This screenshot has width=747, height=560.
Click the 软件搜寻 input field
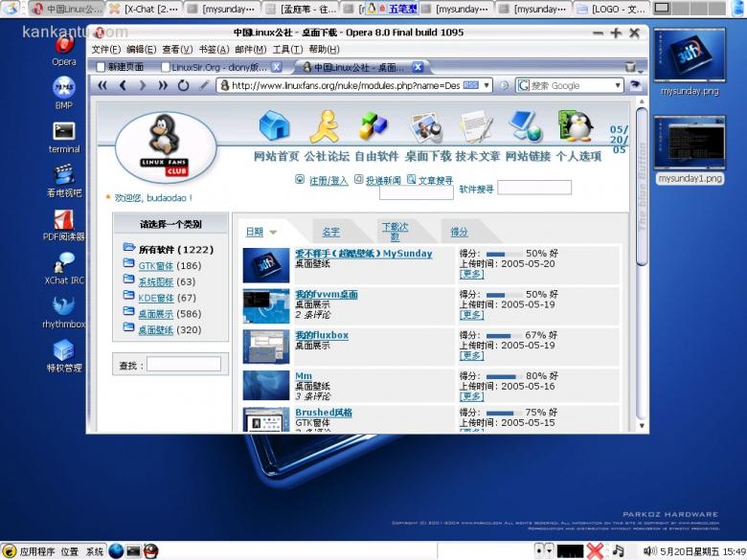pos(534,188)
